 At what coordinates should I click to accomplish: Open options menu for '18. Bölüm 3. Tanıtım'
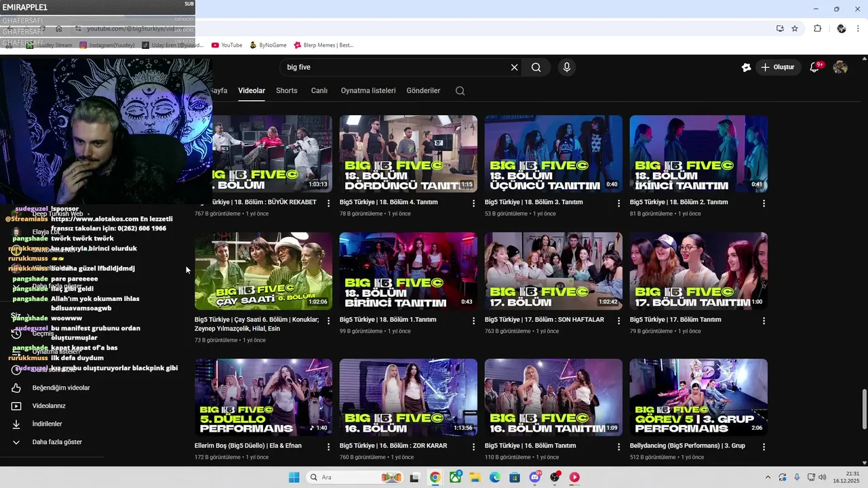pos(619,203)
